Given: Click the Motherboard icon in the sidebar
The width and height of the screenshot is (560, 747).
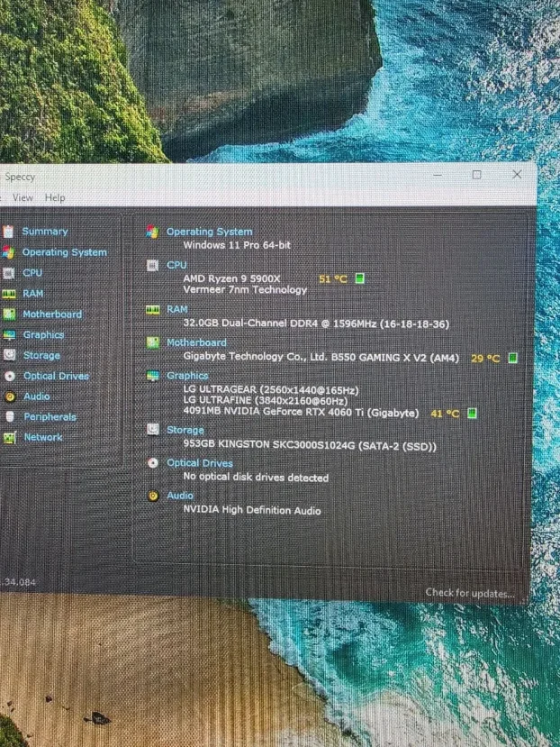Looking at the screenshot, I should point(9,314).
